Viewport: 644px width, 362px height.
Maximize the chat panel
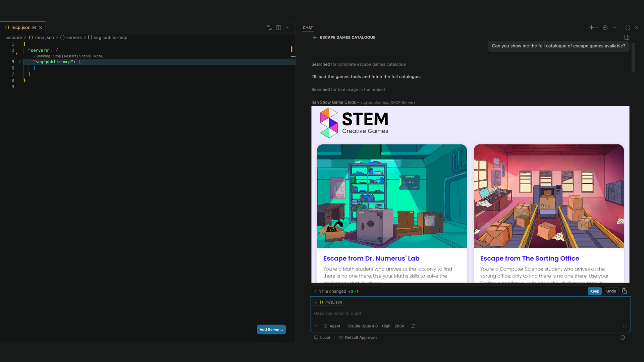pyautogui.click(x=628, y=28)
